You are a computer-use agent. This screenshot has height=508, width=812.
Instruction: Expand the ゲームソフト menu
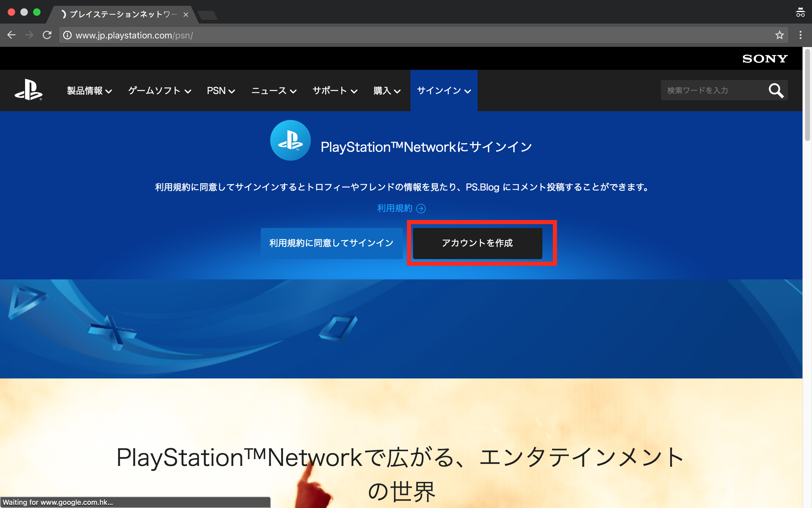160,90
